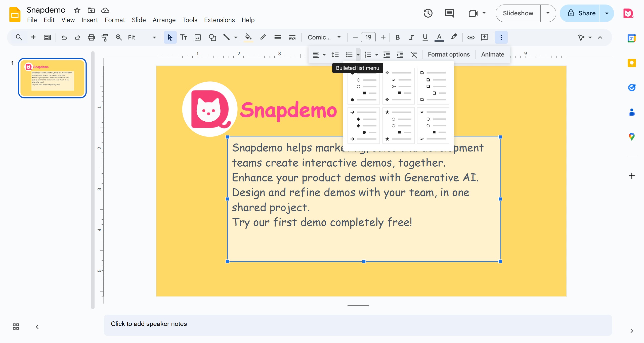Open version history clock icon
This screenshot has width=644, height=343.
pos(428,13)
